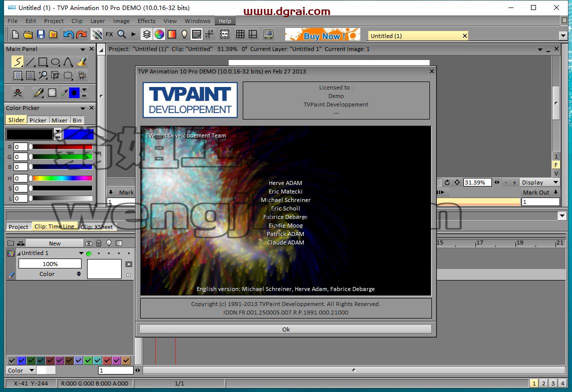The height and width of the screenshot is (392, 572).
Task: Open the Main Panel dropdown arrow
Action: pyautogui.click(x=83, y=49)
